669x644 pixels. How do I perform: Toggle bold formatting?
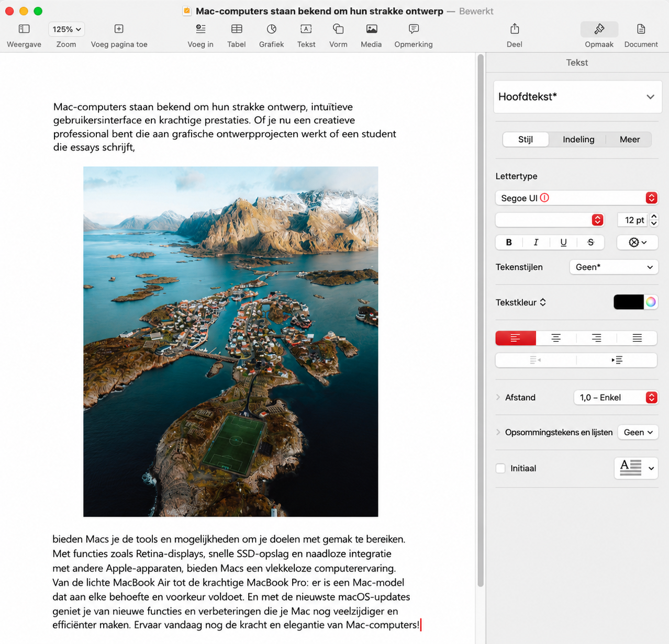pos(509,242)
